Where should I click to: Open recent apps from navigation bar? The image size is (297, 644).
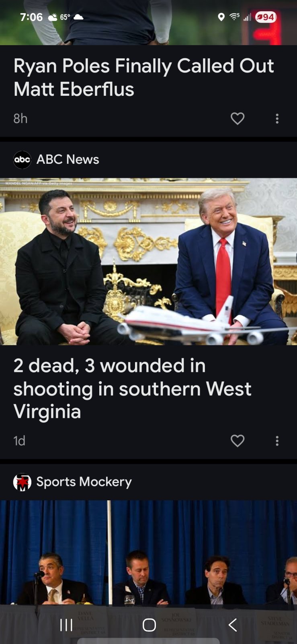66,625
